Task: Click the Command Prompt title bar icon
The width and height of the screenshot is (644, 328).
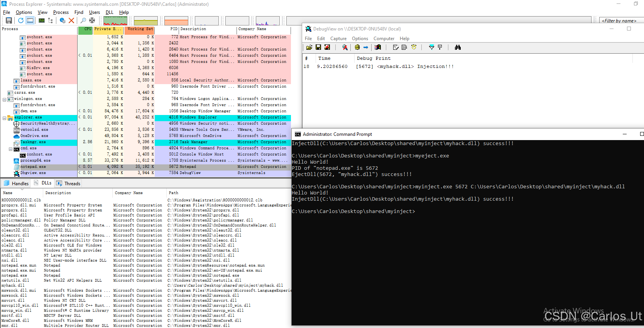Action: click(298, 134)
